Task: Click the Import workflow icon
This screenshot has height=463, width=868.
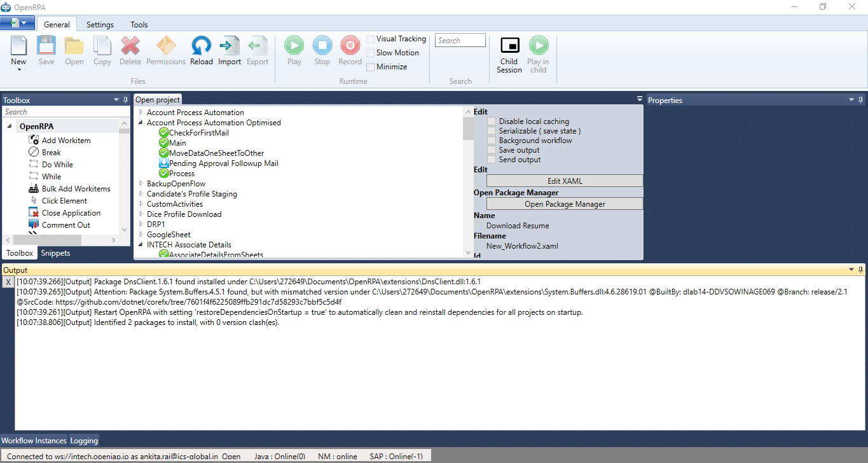Action: pos(229,46)
